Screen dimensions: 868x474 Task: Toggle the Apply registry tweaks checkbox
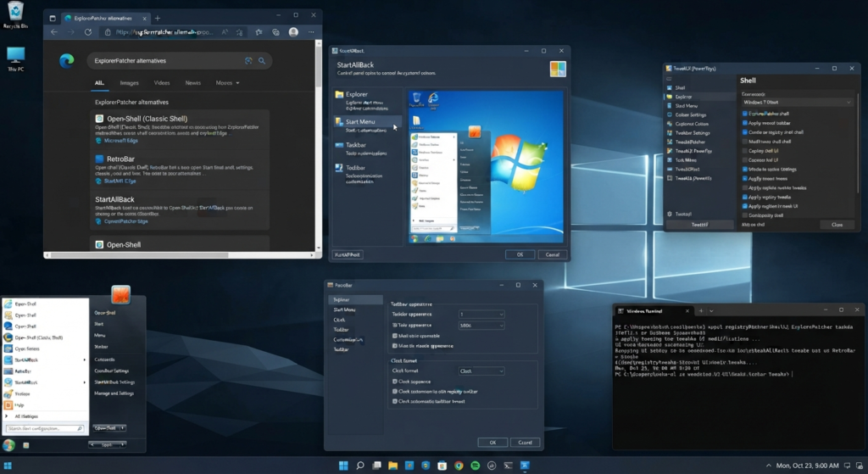point(744,197)
